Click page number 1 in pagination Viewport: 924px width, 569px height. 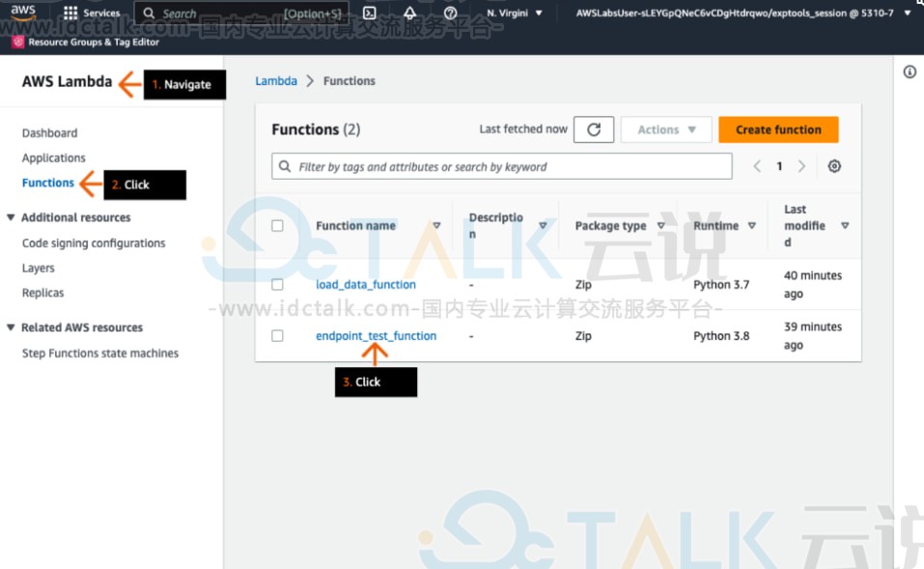pyautogui.click(x=779, y=167)
